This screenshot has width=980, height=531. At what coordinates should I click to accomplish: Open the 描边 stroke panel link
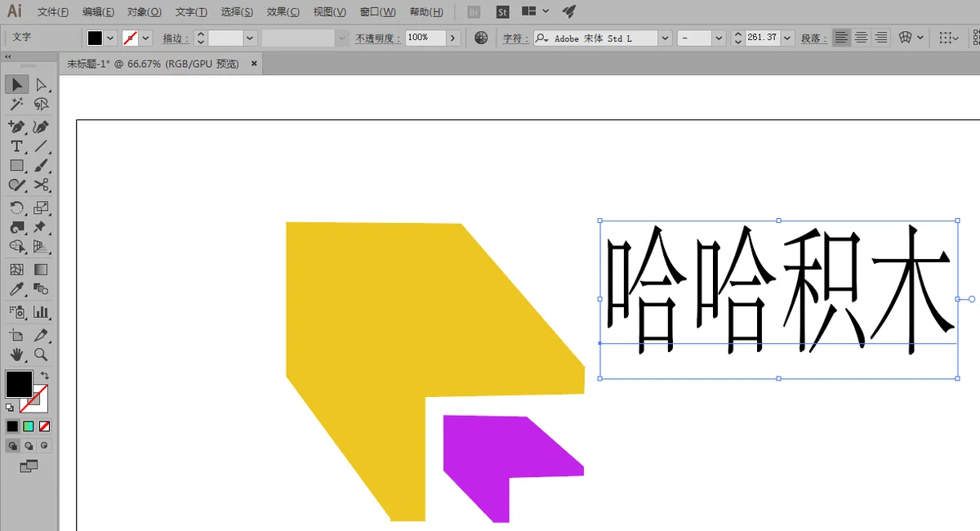tap(175, 38)
